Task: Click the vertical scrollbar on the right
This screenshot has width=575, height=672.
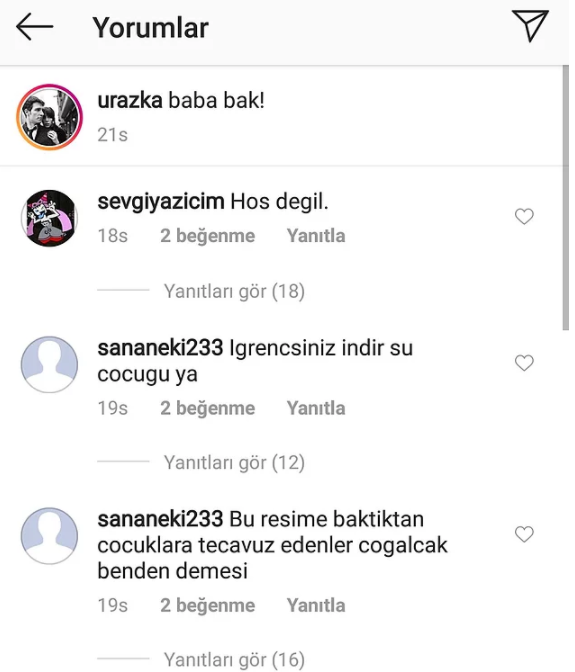Action: tap(566, 198)
